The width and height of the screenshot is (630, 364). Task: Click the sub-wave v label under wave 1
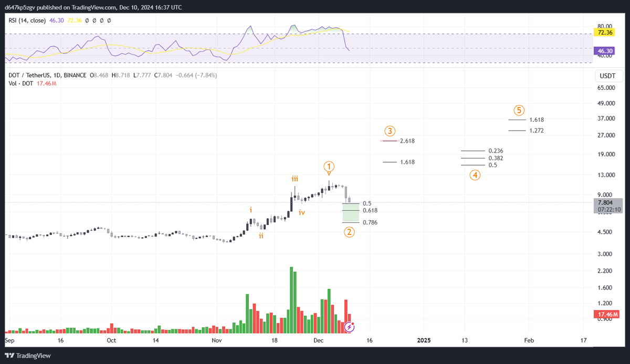point(329,174)
